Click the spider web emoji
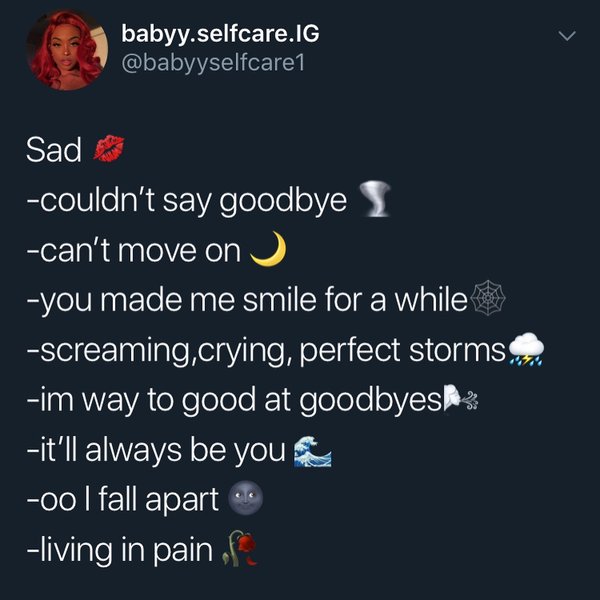This screenshot has width=600, height=600. click(x=488, y=298)
